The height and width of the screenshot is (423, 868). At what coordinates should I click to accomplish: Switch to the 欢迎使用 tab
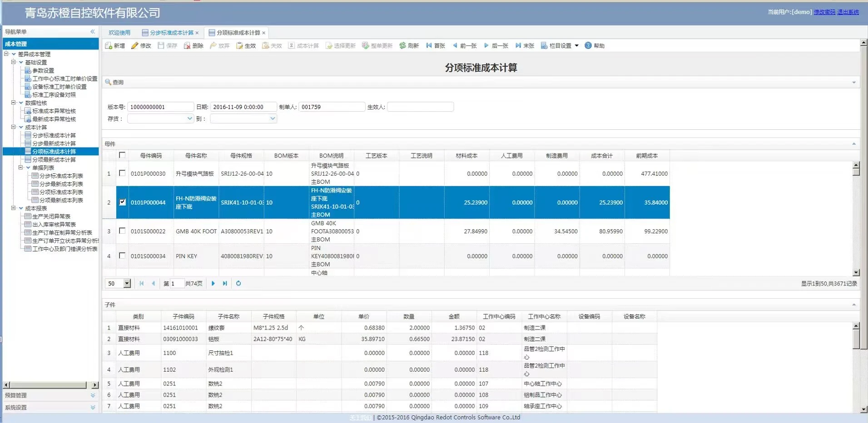(119, 33)
